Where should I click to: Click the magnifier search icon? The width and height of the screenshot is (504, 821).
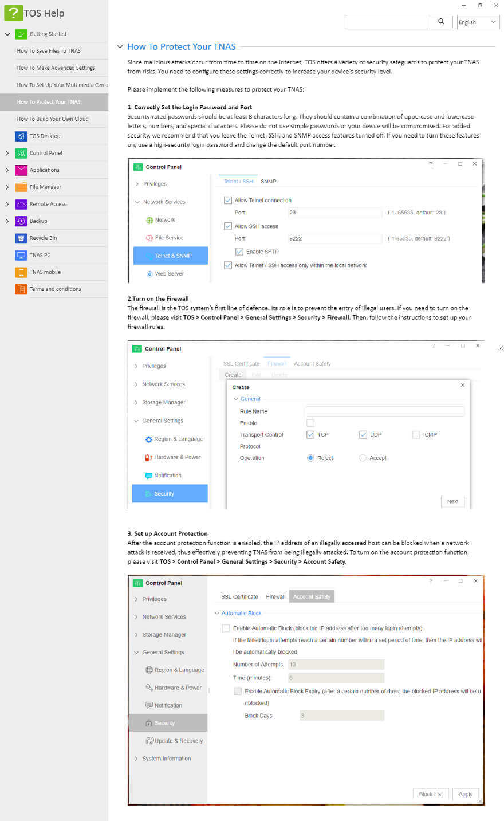tap(441, 22)
